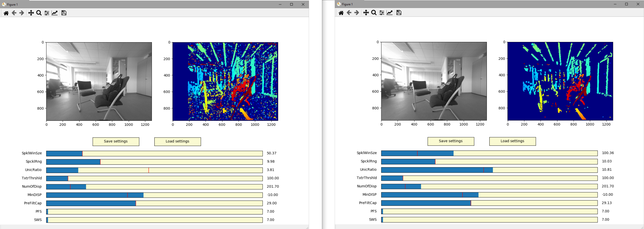Select Pan tool in left figure toolbar
This screenshot has width=644, height=229.
[31, 13]
